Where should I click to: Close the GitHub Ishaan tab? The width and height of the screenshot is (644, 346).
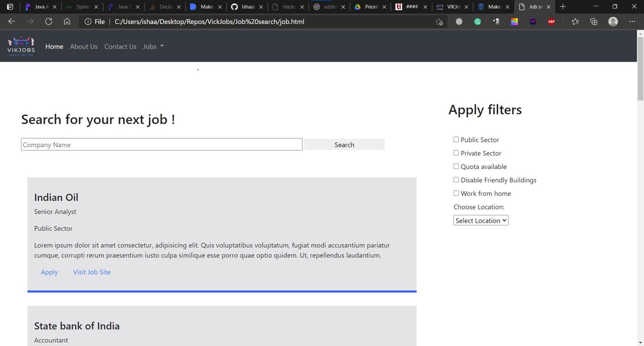coord(261,7)
